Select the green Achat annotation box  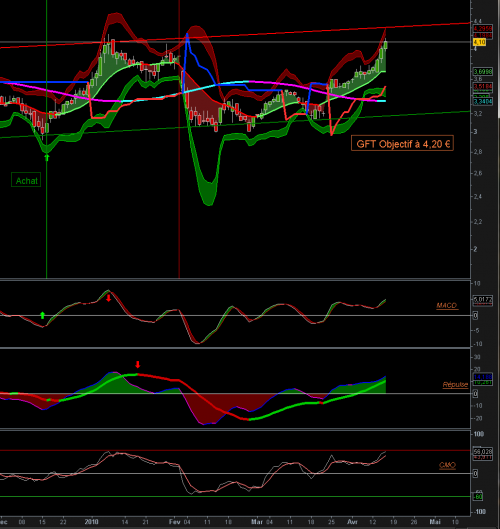point(26,180)
